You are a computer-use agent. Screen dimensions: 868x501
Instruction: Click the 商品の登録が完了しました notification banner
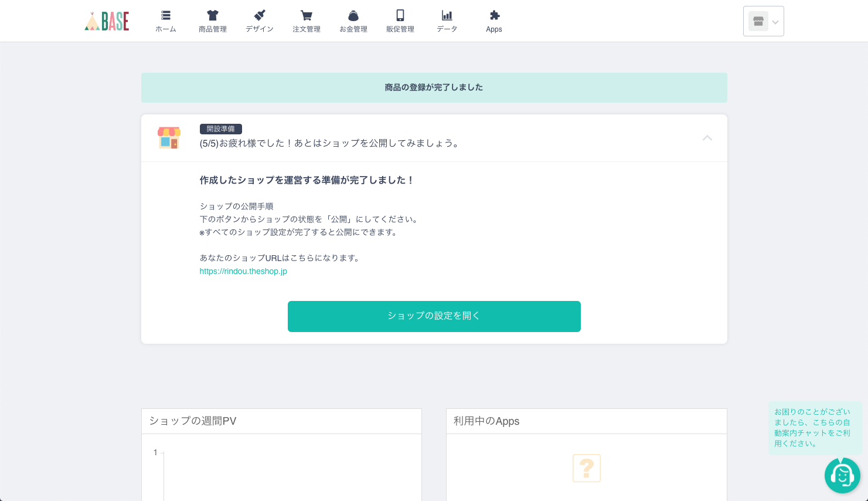click(434, 87)
